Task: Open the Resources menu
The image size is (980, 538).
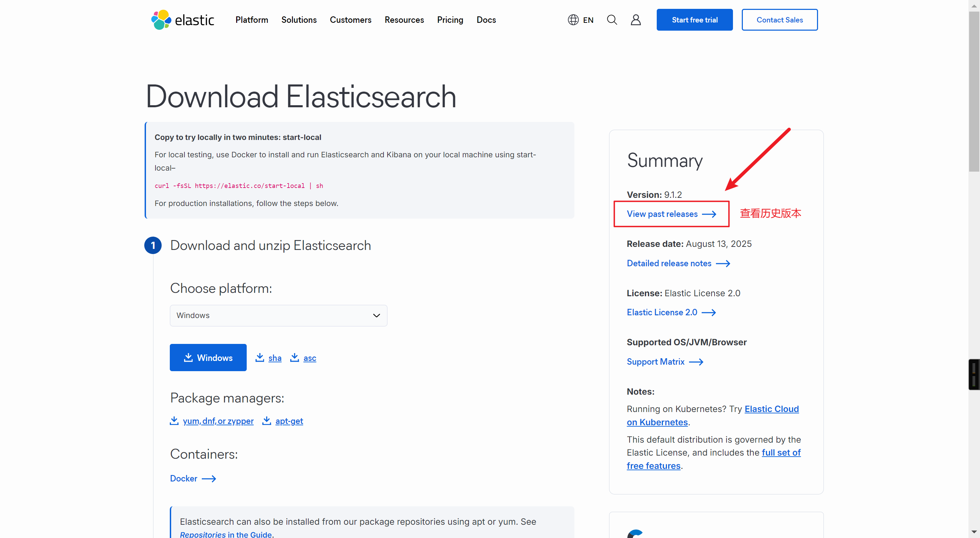Action: (x=404, y=20)
